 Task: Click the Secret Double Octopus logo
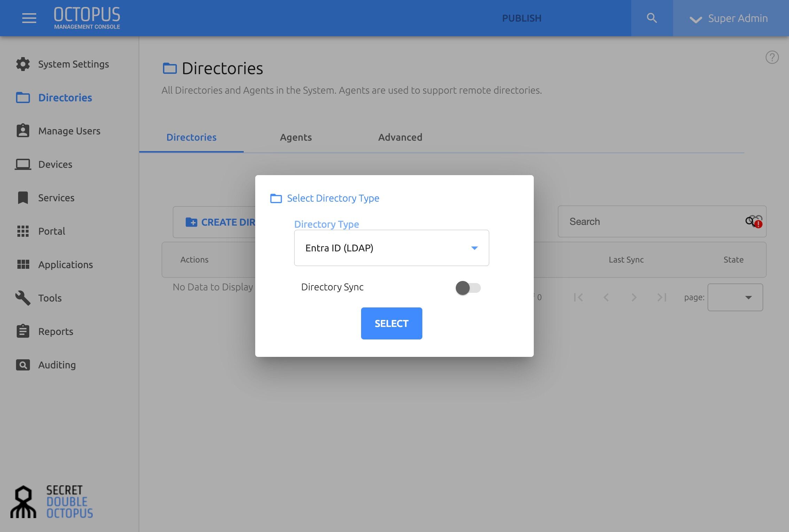52,501
